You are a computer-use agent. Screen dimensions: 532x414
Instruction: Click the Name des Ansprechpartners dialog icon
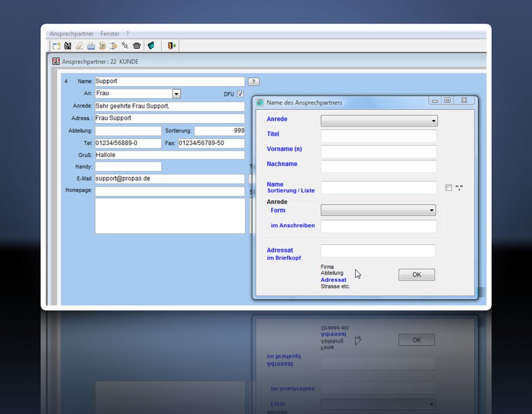pyautogui.click(x=260, y=102)
